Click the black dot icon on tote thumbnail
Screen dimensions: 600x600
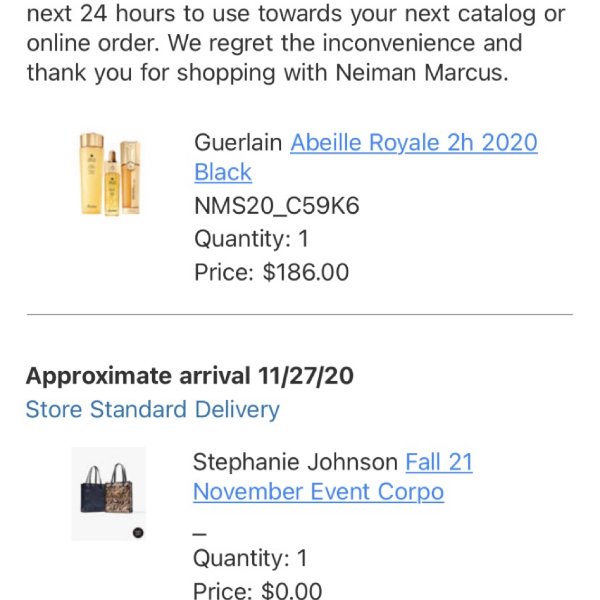138,533
